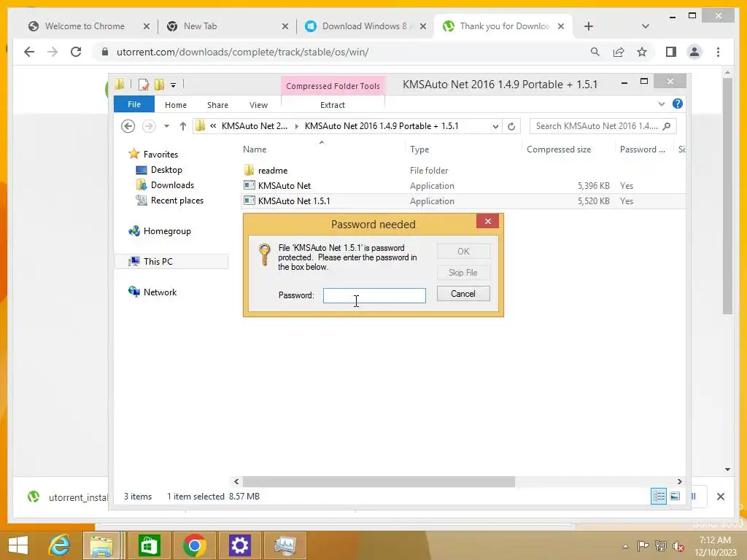Image resolution: width=747 pixels, height=560 pixels.
Task: Open Chrome side panel icon
Action: [x=671, y=52]
